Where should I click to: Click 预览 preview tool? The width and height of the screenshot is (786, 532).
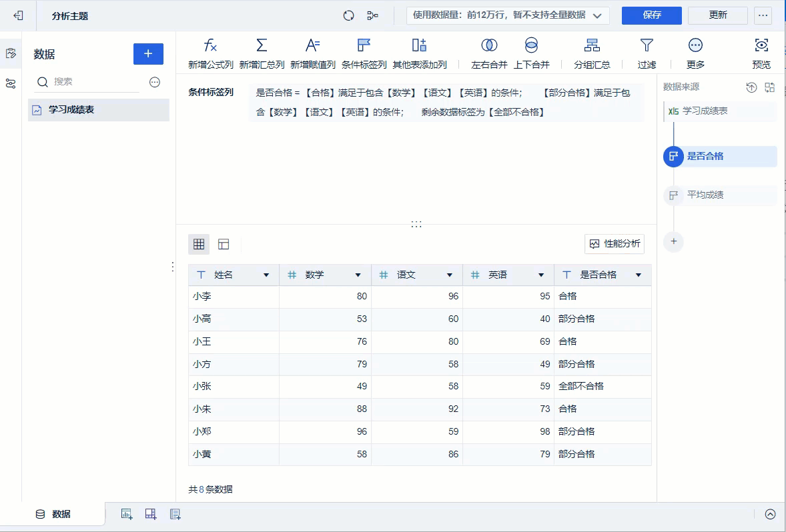(761, 53)
